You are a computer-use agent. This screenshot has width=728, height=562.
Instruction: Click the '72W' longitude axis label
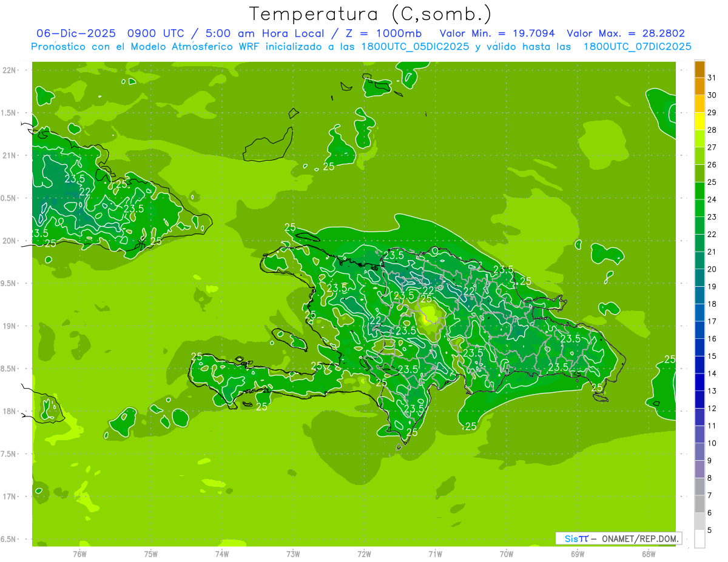pyautogui.click(x=365, y=554)
